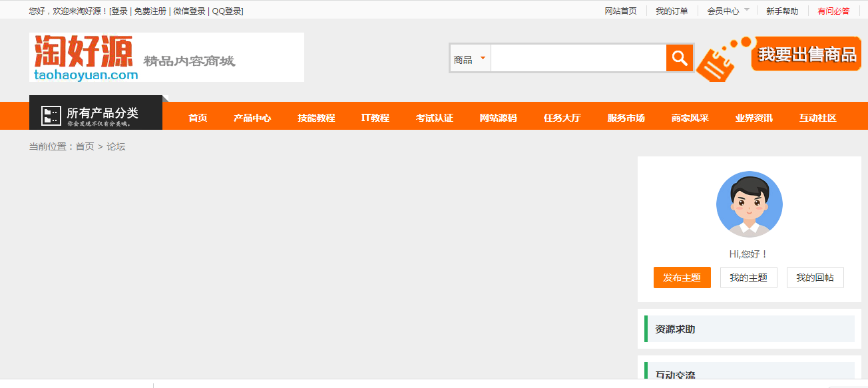Open the 所有产品分类 category menu
868x388 pixels.
pyautogui.click(x=103, y=114)
